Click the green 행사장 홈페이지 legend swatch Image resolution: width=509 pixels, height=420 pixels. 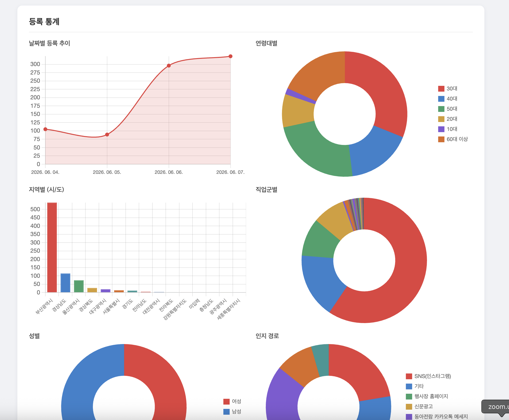coord(409,397)
